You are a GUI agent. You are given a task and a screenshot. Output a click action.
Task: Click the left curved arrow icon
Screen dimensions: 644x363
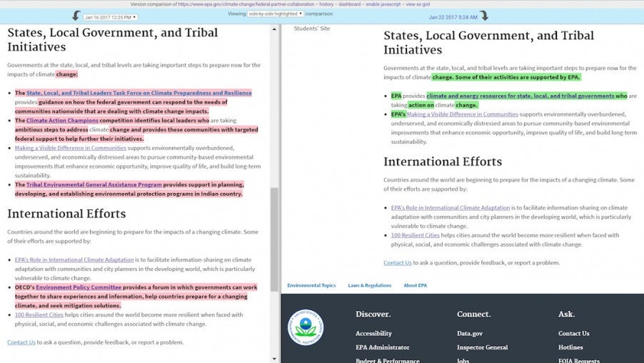point(76,16)
